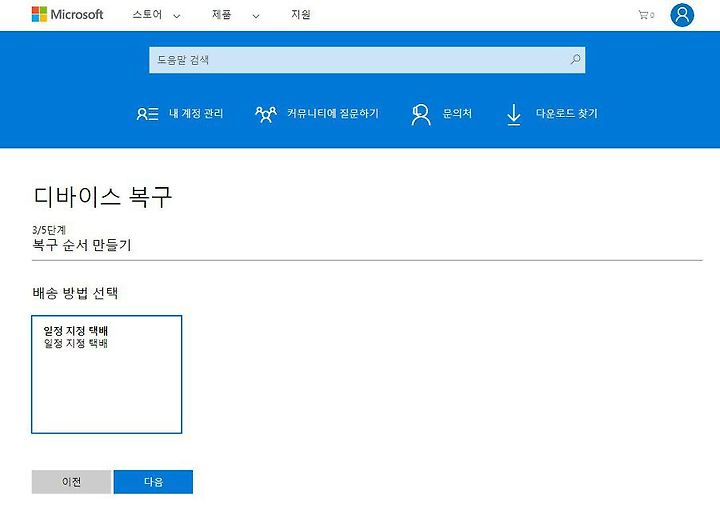Click the 배송 방법 선택 label
This screenshot has height=507, width=720.
point(75,293)
